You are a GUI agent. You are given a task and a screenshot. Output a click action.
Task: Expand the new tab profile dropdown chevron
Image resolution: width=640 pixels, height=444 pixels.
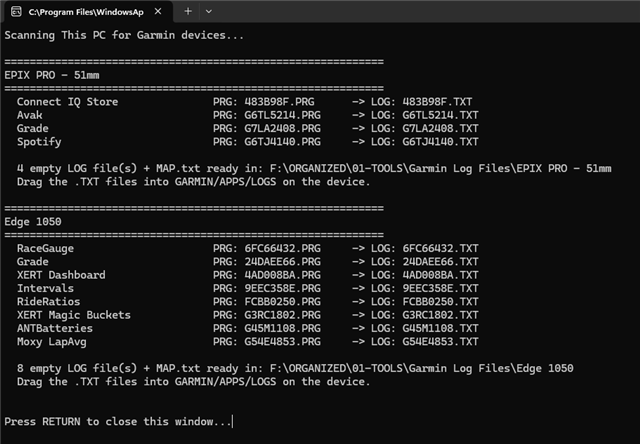click(209, 11)
